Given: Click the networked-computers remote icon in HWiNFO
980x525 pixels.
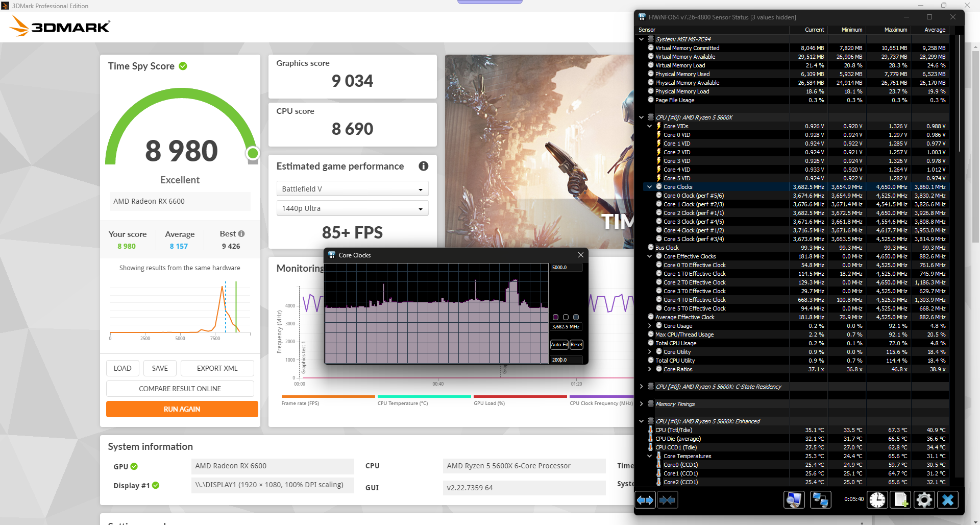Looking at the screenshot, I should (820, 500).
